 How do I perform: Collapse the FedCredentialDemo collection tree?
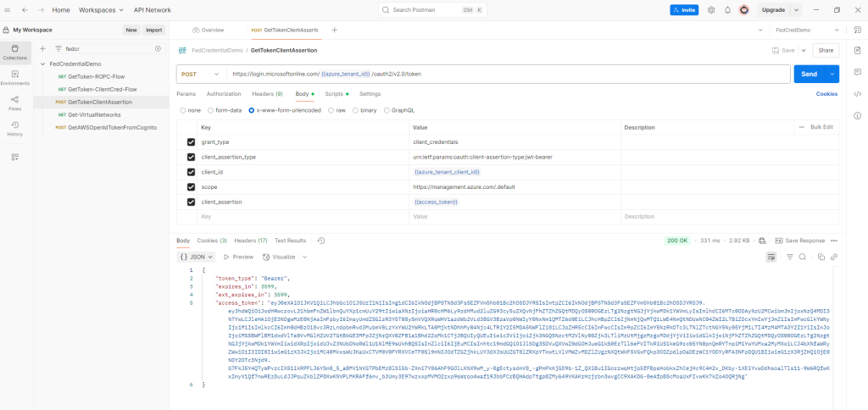[43, 64]
